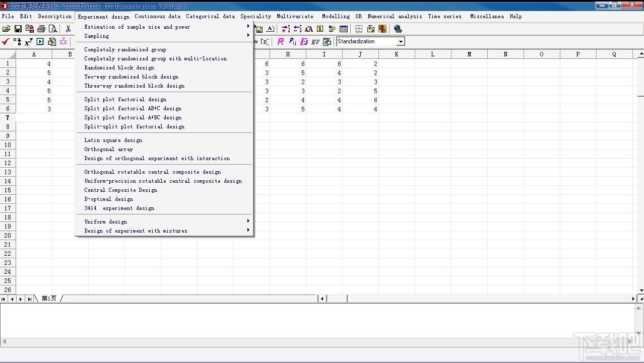Click cell J5 containing 6
The width and height of the screenshot is (644, 363).
[360, 100]
